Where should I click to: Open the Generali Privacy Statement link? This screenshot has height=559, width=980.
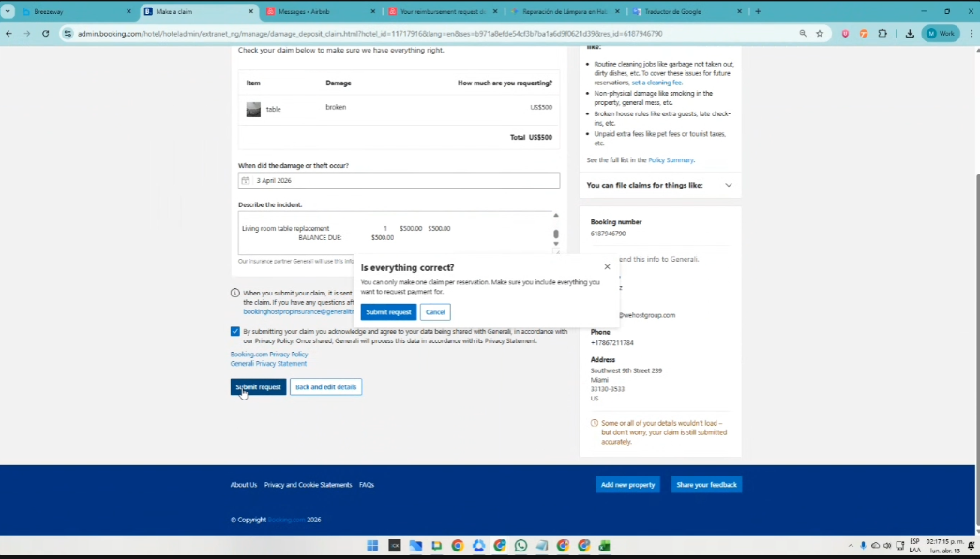[268, 363]
